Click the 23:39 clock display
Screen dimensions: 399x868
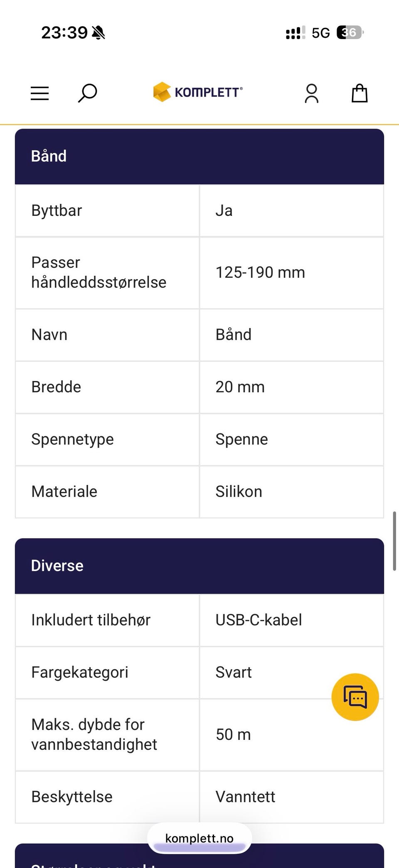(64, 32)
